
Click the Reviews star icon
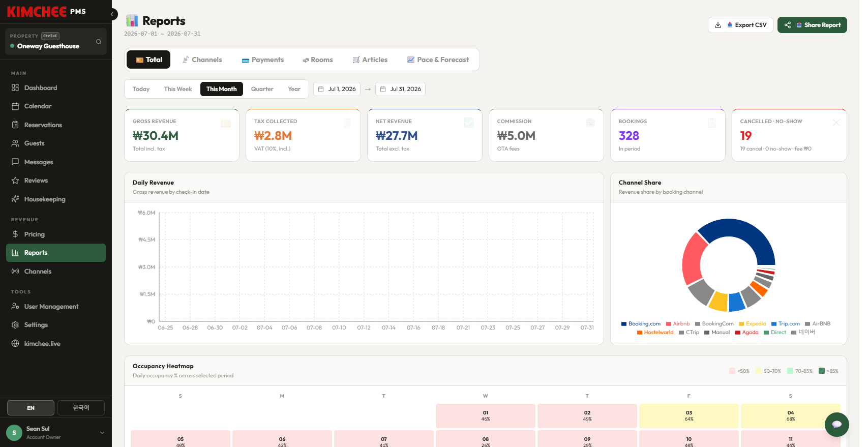15,181
